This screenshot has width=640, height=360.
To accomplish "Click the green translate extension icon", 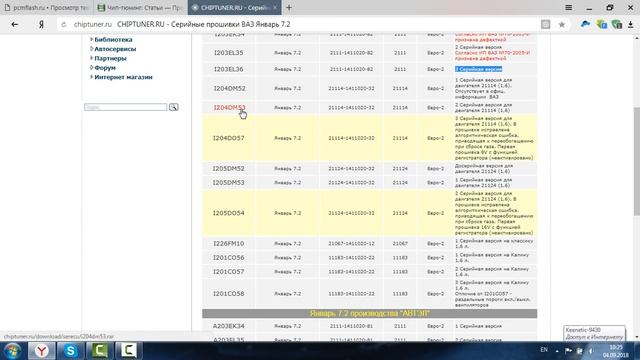I will pos(601,24).
